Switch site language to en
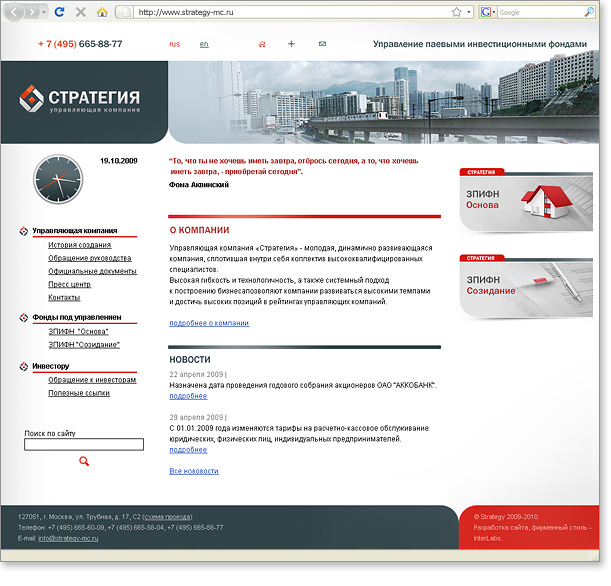The width and height of the screenshot is (611, 586). [204, 44]
